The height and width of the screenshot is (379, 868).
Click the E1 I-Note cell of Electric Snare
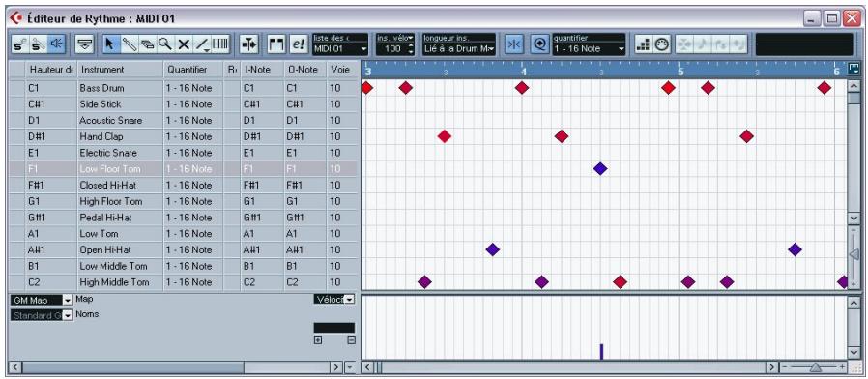[262, 153]
